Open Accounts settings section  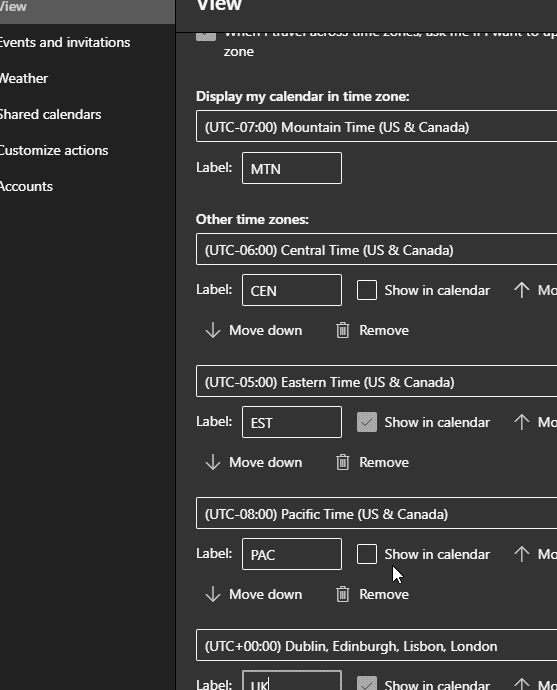click(26, 187)
